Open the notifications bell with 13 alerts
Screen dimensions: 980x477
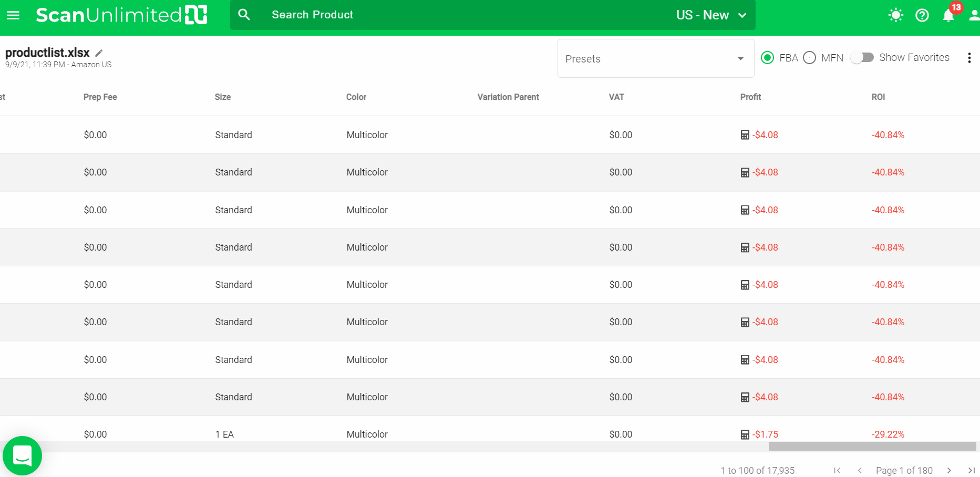click(x=948, y=15)
